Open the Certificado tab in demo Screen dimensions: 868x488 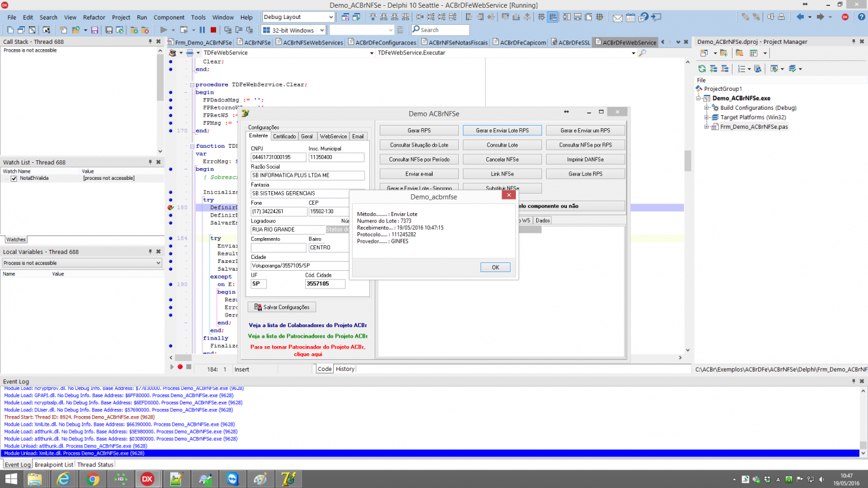tap(284, 136)
